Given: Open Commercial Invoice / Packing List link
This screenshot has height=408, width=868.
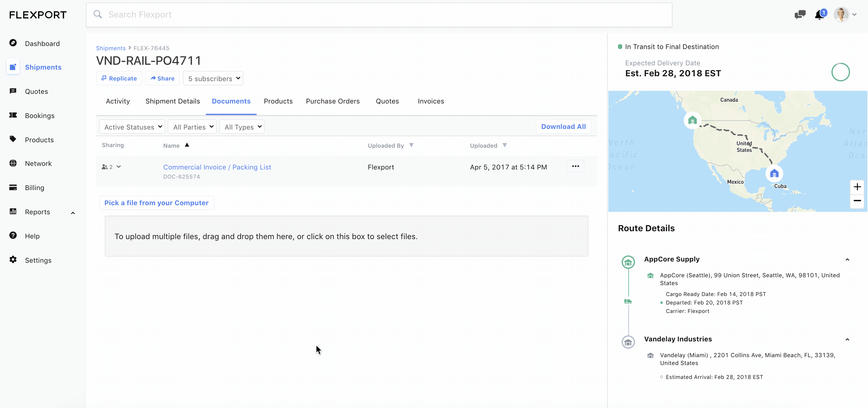Looking at the screenshot, I should (217, 167).
